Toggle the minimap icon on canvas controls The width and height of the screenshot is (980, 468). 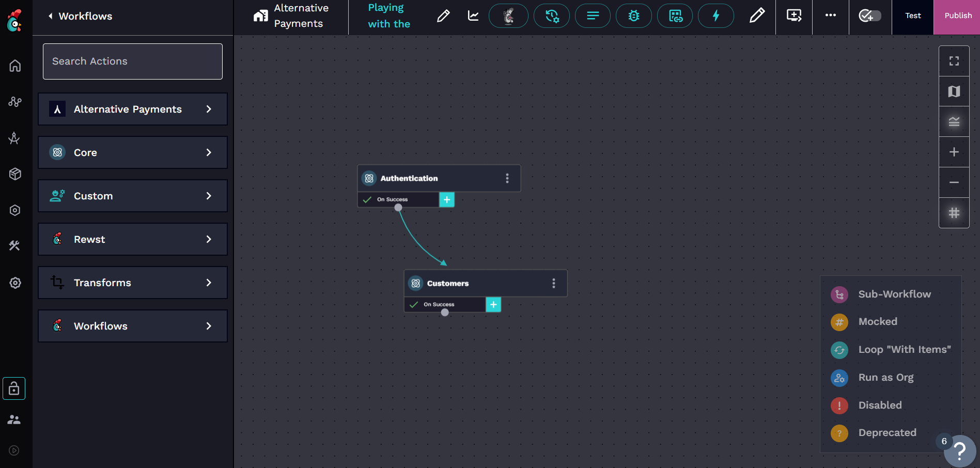pos(954,91)
